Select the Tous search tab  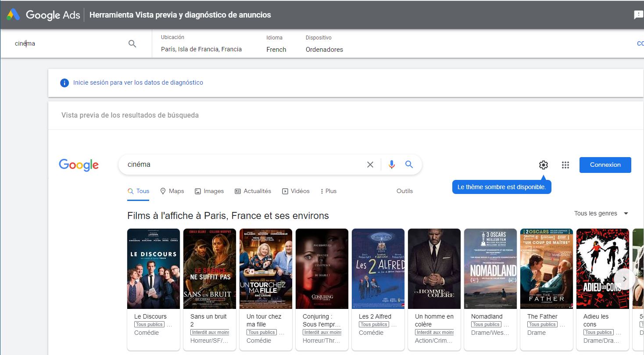138,191
